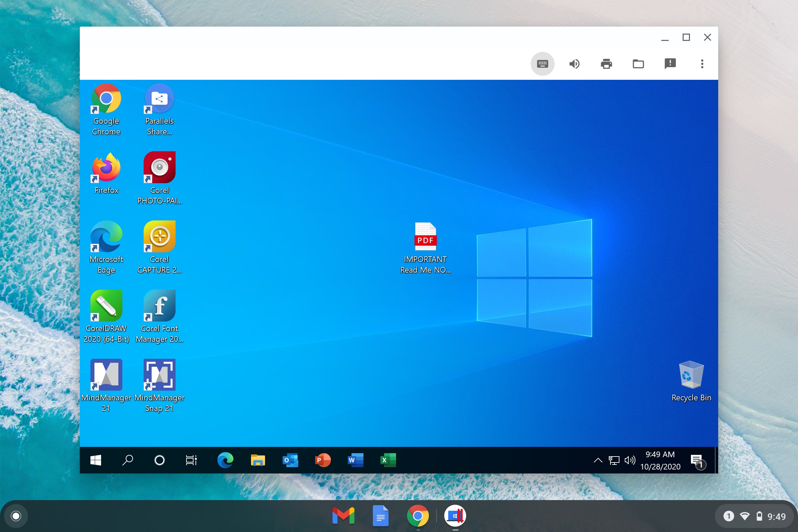Adjust Parallels volume level slider
Viewport: 798px width, 532px height.
(573, 64)
